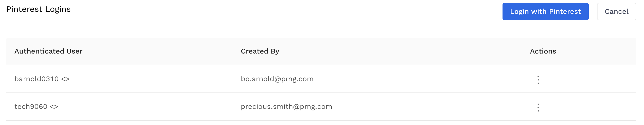The height and width of the screenshot is (125, 644).
Task: Click the Pinterest Logins page heading
Action: click(39, 9)
